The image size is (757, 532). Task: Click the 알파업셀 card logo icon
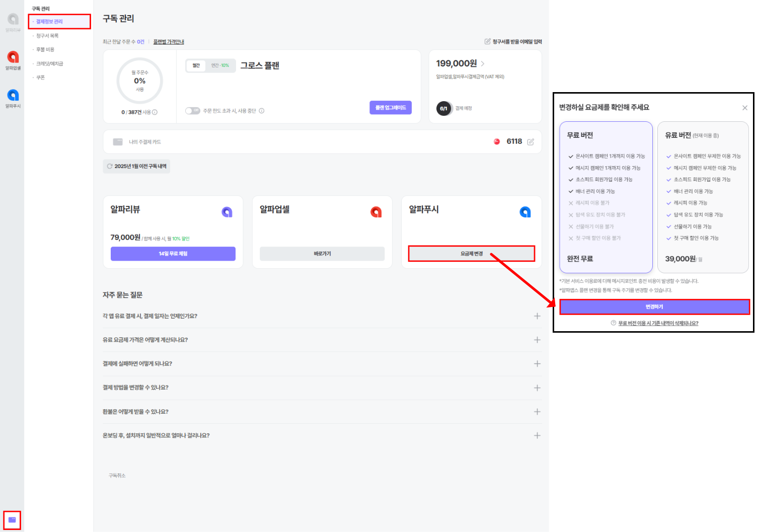coord(376,212)
